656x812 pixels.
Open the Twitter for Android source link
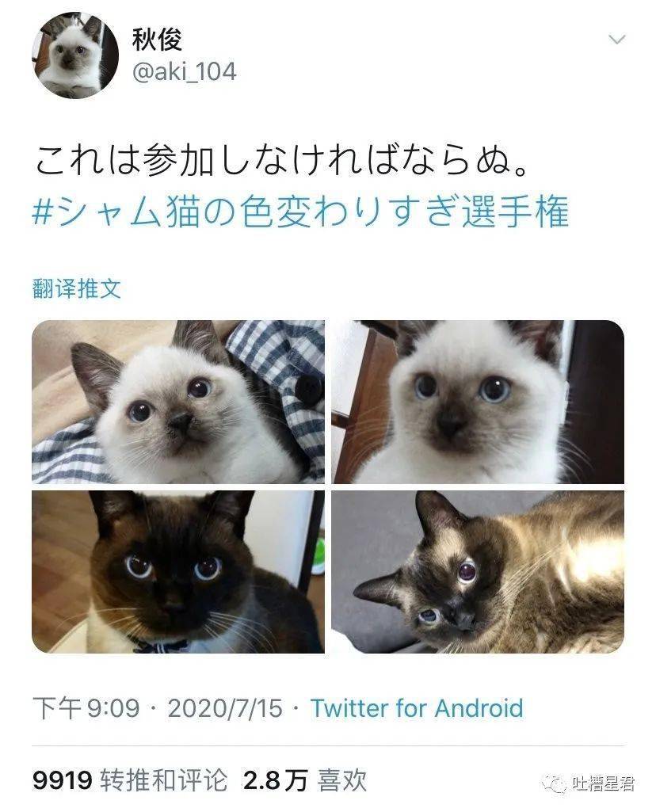pyautogui.click(x=417, y=708)
